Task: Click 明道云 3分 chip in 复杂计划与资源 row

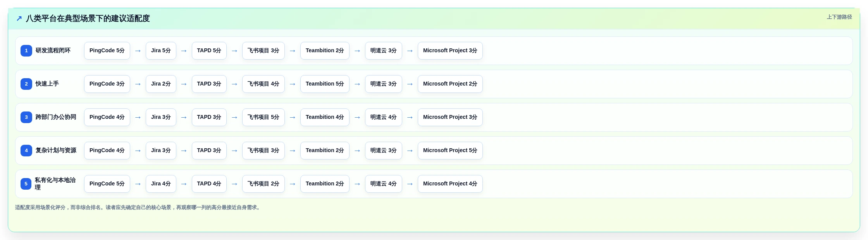Action: pyautogui.click(x=384, y=151)
